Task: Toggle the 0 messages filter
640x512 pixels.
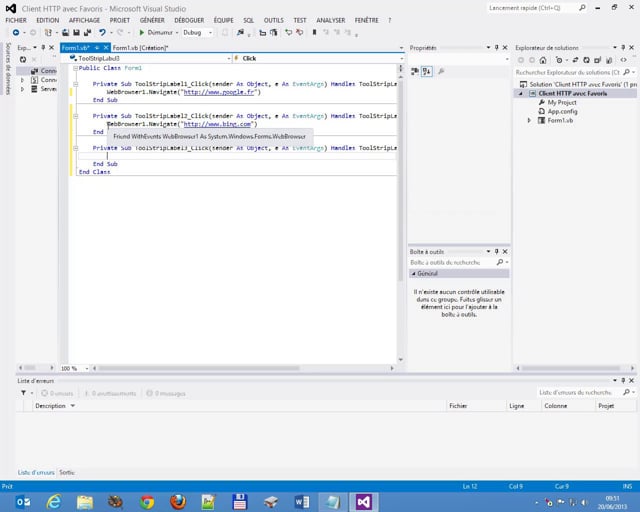Action: click(166, 394)
